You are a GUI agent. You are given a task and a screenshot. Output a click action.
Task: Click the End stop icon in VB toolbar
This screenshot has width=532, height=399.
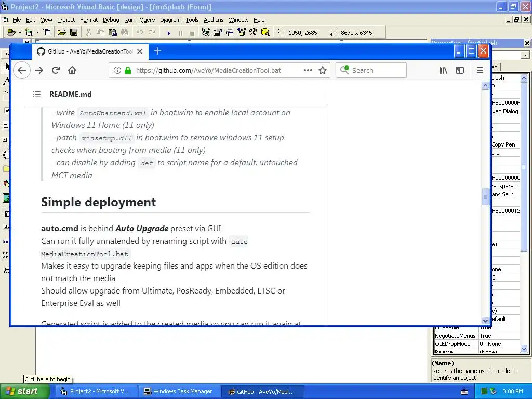coord(192,33)
